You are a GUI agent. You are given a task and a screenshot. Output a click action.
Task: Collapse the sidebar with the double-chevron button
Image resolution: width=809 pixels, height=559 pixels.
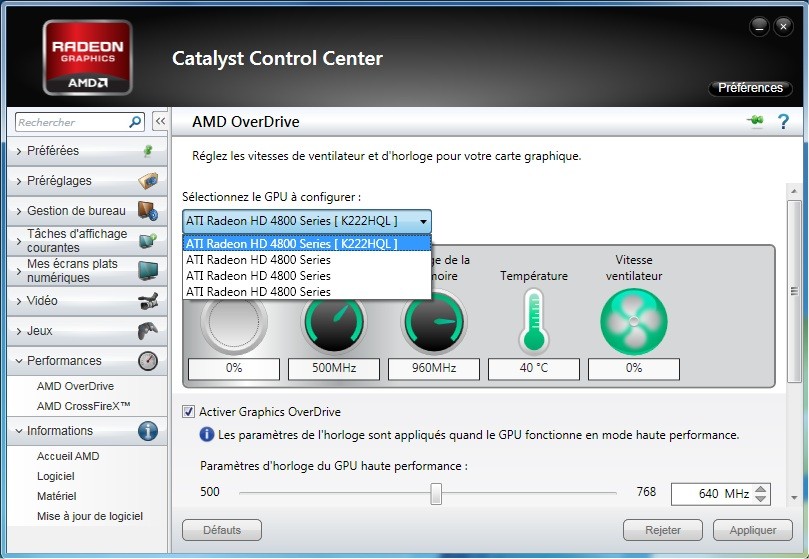(x=160, y=122)
